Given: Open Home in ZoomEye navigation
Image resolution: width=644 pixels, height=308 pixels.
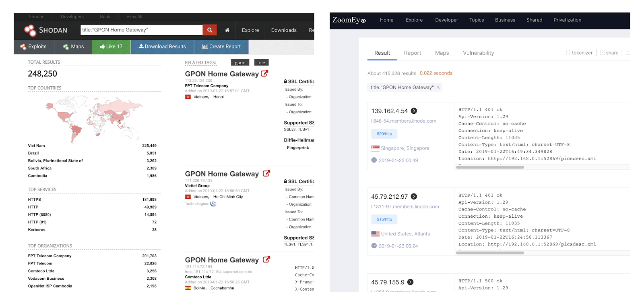Looking at the screenshot, I should pyautogui.click(x=386, y=20).
